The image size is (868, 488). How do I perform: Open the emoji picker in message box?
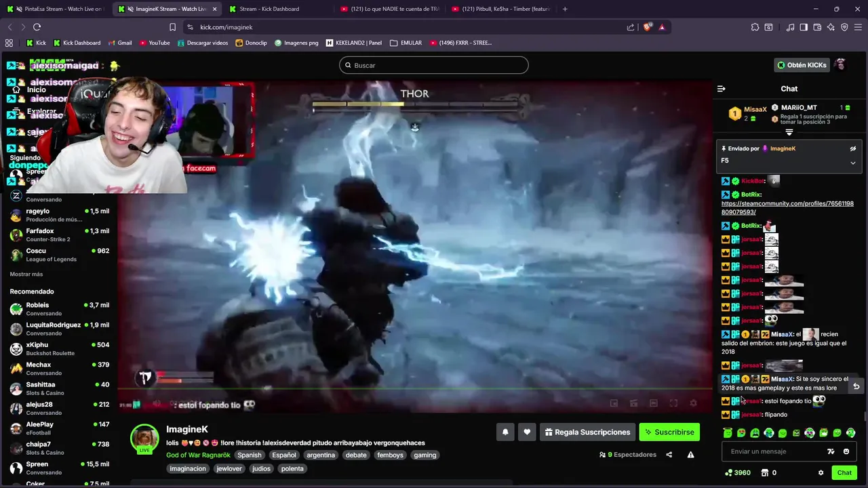846,451
